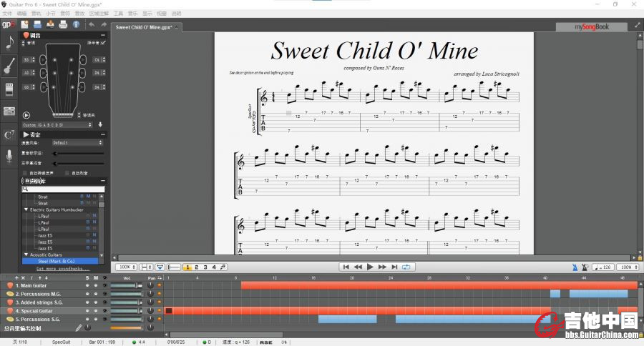This screenshot has height=346, width=644.
Task: Click the blue info icon in toolbar
Action: 77,24
